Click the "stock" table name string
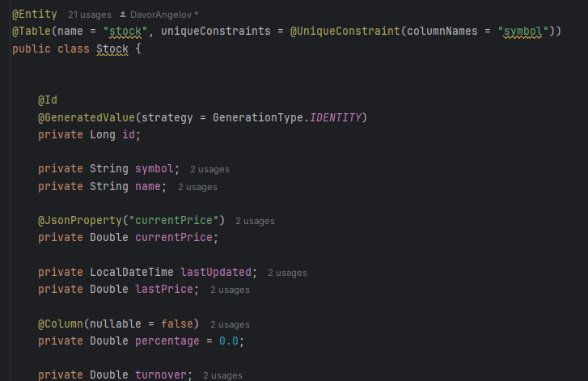The image size is (588, 381). [x=125, y=32]
